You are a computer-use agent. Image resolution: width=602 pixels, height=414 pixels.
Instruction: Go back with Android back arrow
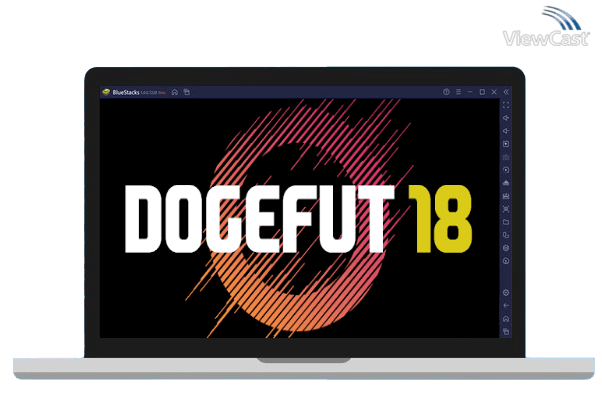pyautogui.click(x=506, y=306)
